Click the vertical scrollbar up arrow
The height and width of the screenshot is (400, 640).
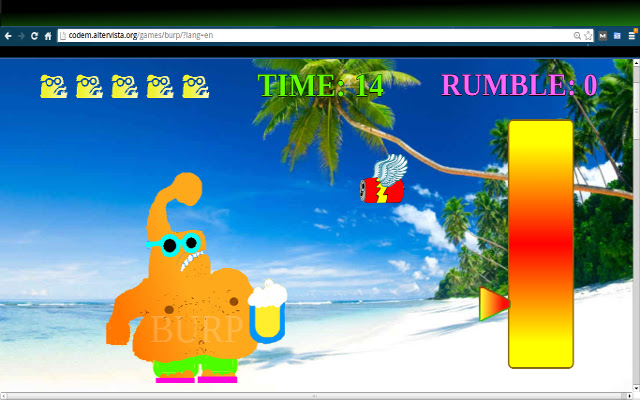coord(636,63)
